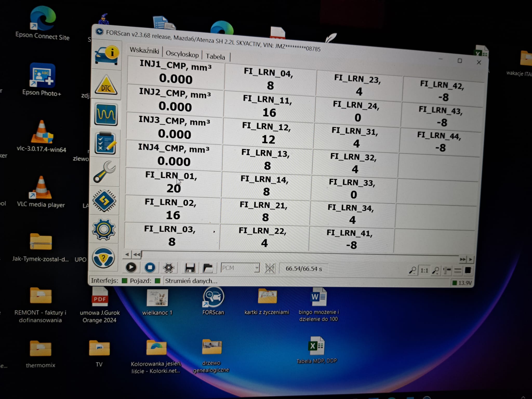
Task: Switch to the Oscyloskop tab
Action: click(x=182, y=54)
